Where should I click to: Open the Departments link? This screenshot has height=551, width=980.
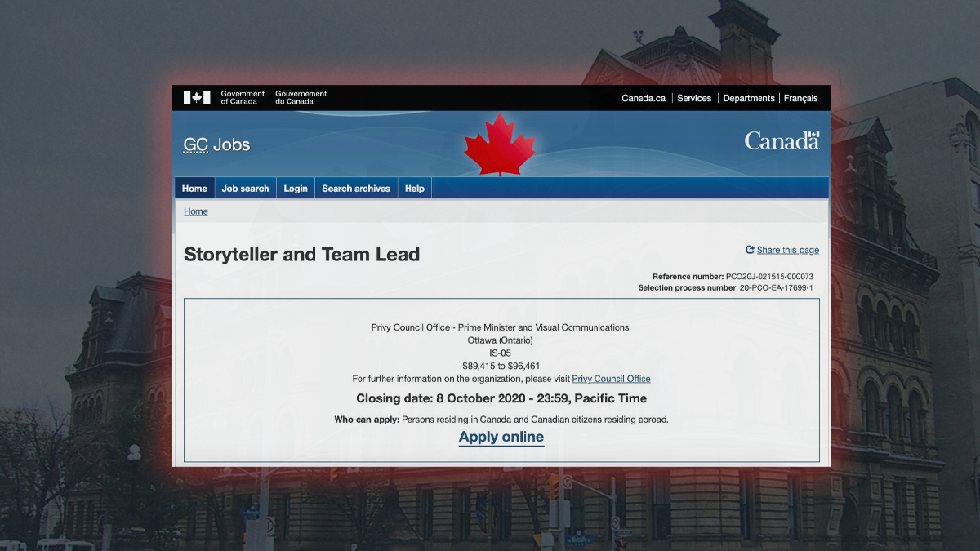749,98
